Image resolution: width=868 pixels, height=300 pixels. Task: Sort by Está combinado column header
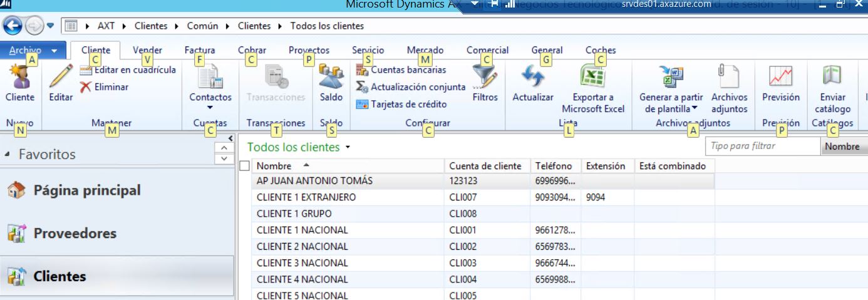pyautogui.click(x=674, y=166)
